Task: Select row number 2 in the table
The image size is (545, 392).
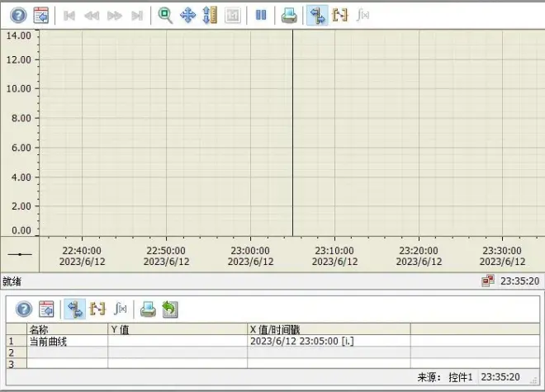Action: pyautogui.click(x=17, y=352)
